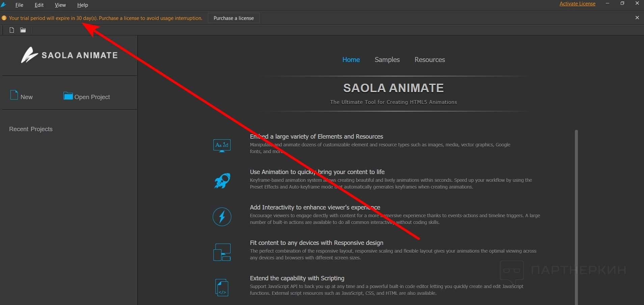The image size is (644, 305).
Task: Click the Purchase a license button
Action: [234, 18]
